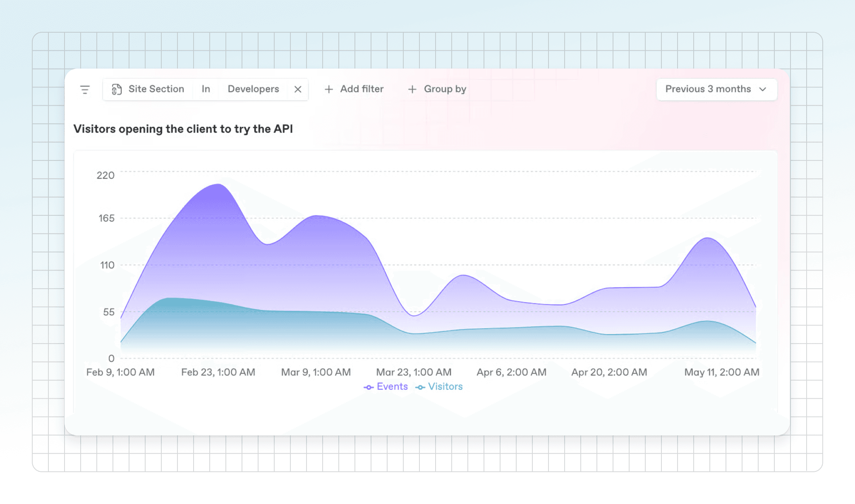The height and width of the screenshot is (504, 855).
Task: Click the Mar 23, 1:00 AM axis label
Action: 414,373
